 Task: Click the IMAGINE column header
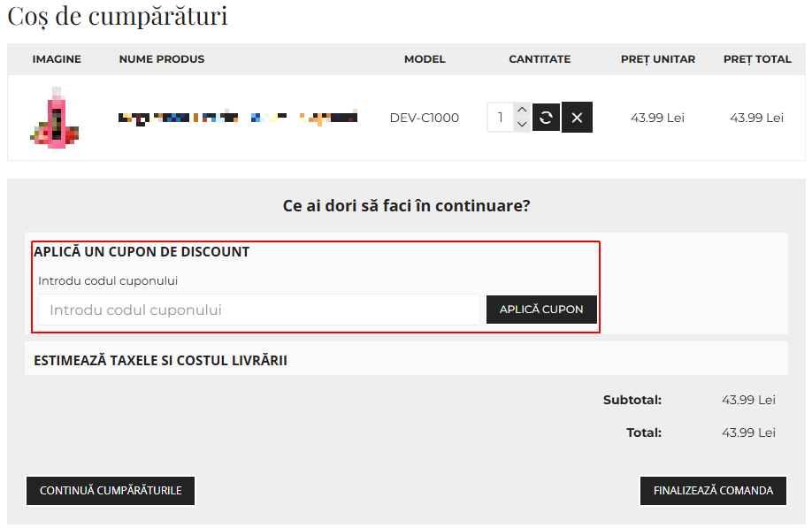tap(57, 59)
